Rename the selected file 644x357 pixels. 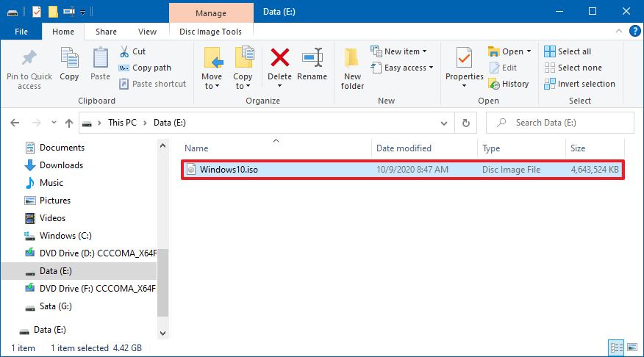[x=312, y=65]
